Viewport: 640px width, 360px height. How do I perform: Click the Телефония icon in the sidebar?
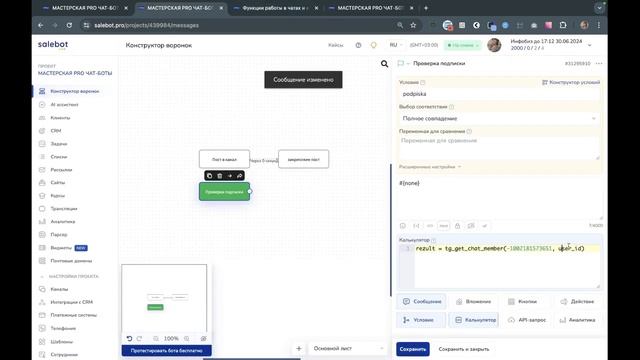pos(42,328)
